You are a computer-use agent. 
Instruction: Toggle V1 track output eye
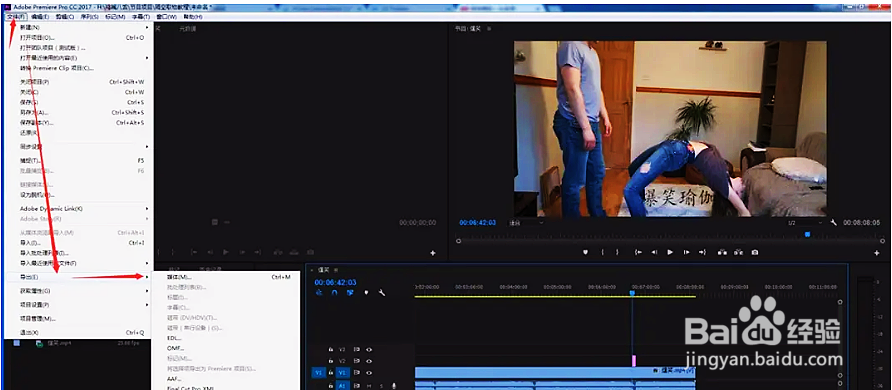(369, 372)
